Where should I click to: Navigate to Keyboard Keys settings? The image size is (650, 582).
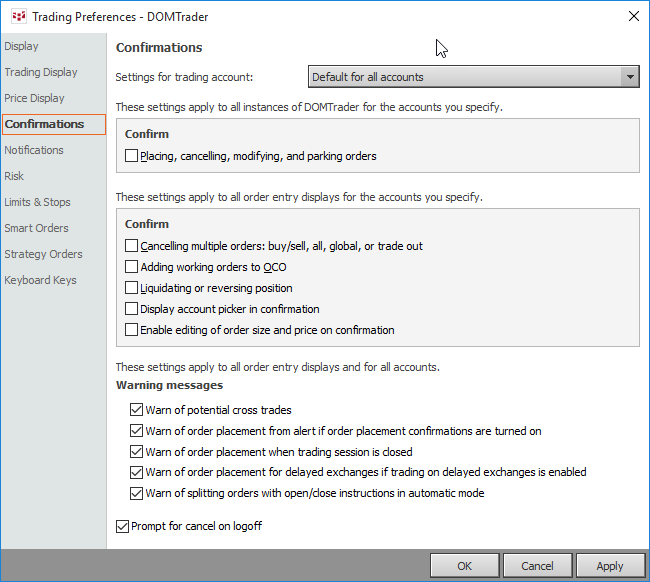pyautogui.click(x=40, y=280)
